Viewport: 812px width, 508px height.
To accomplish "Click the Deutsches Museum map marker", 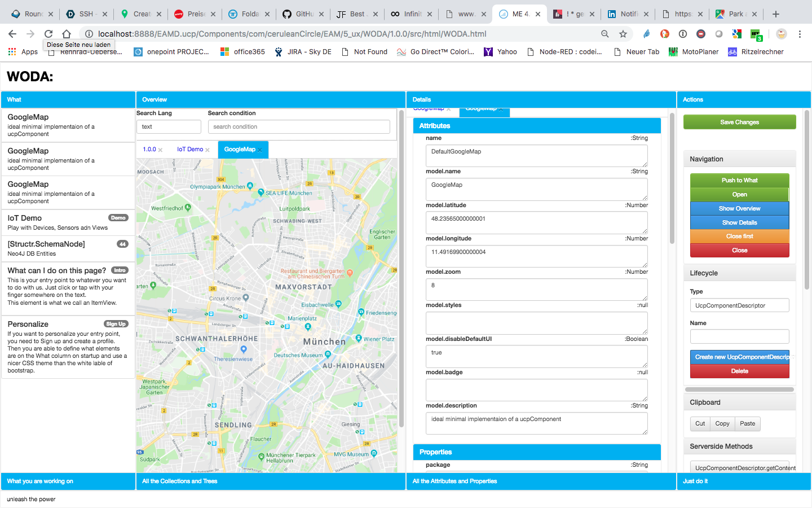I will pos(328,355).
